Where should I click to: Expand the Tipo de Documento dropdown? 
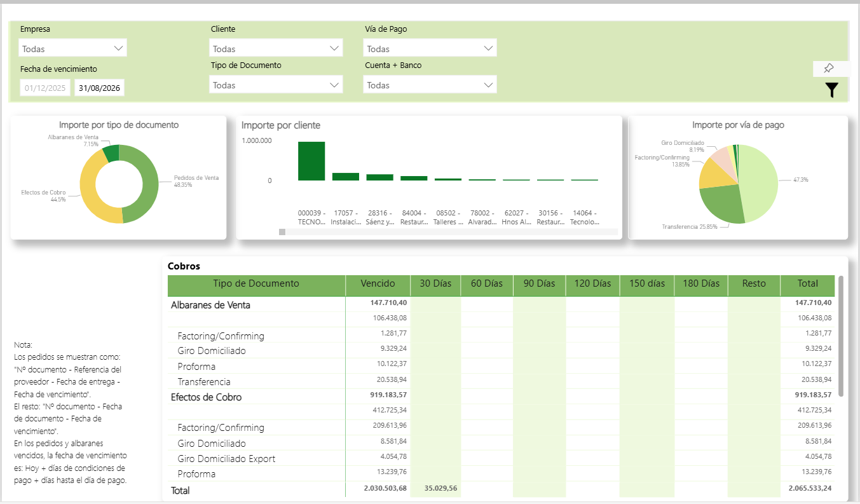click(x=276, y=85)
